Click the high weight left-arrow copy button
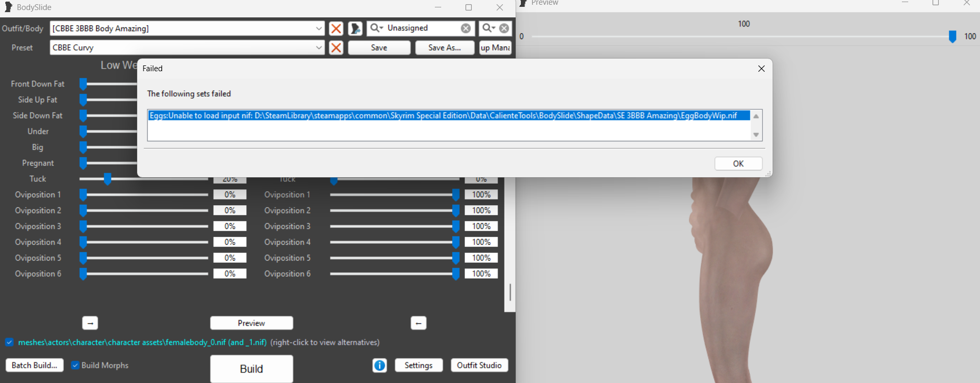The width and height of the screenshot is (980, 383). pos(418,323)
